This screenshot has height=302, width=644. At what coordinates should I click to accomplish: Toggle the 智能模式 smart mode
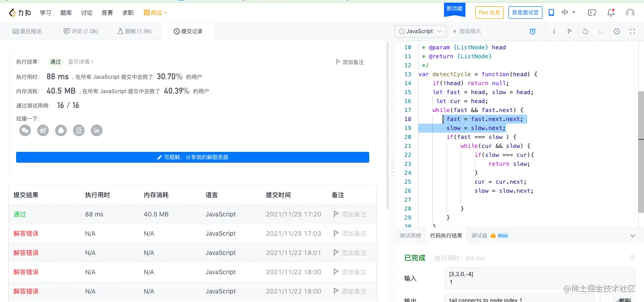pos(467,31)
